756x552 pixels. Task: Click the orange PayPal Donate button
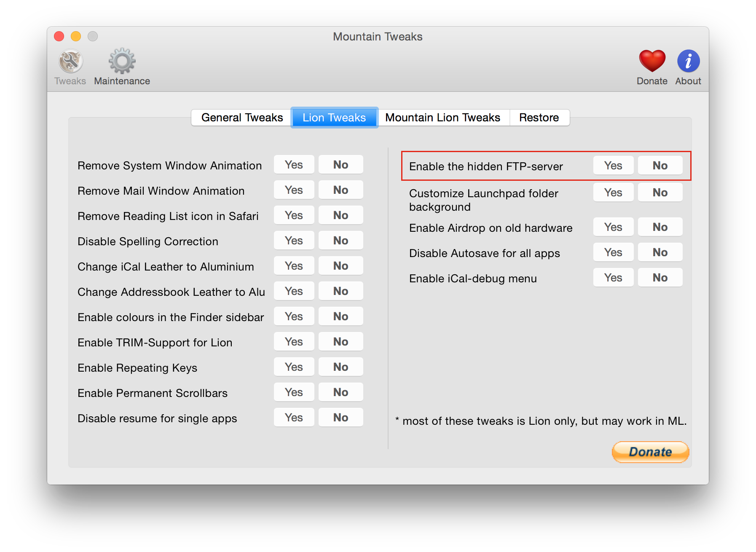click(x=650, y=452)
